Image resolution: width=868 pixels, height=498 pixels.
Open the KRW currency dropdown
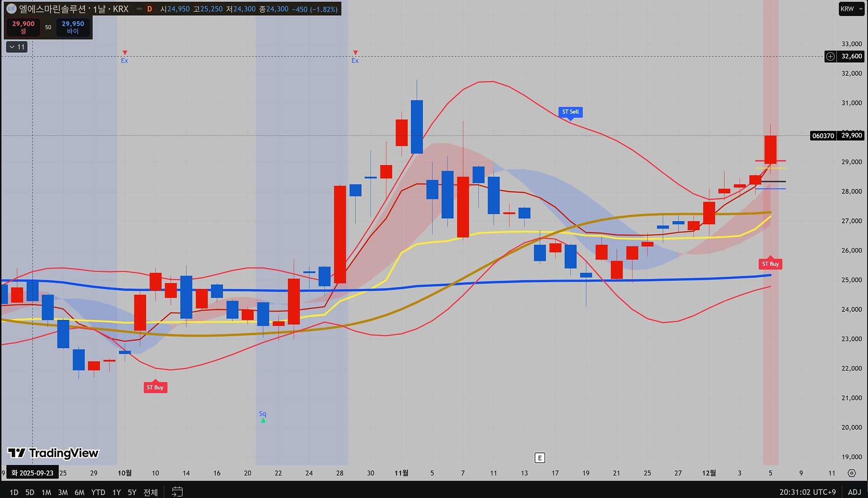851,9
